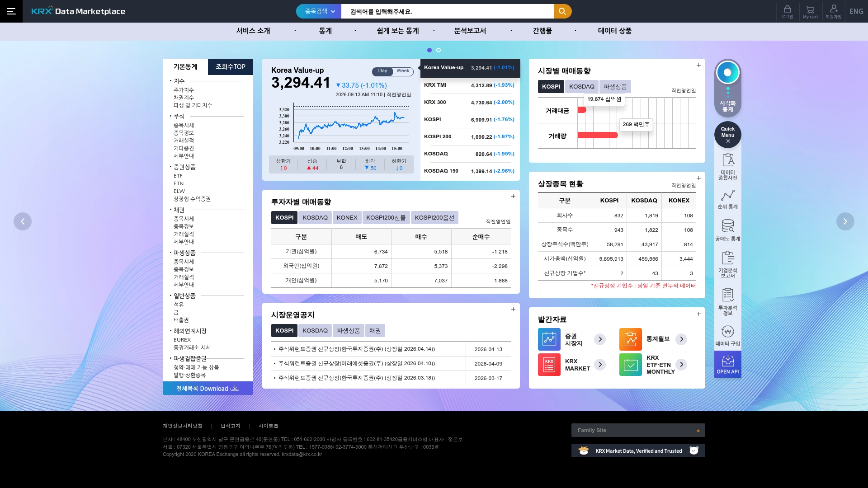The height and width of the screenshot is (488, 868).
Task: Select the KRX 300 index row
Action: tap(470, 103)
